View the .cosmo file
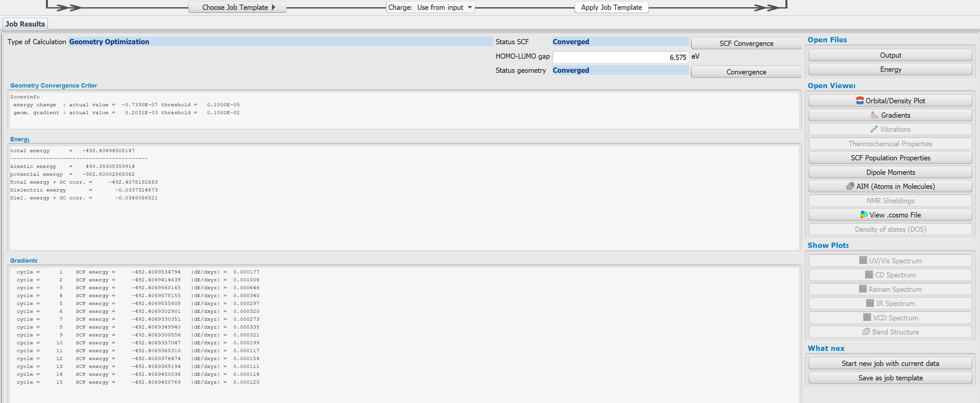 (x=890, y=215)
